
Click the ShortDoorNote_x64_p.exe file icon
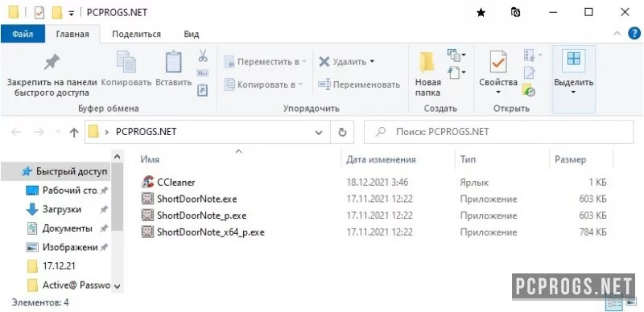click(x=147, y=232)
